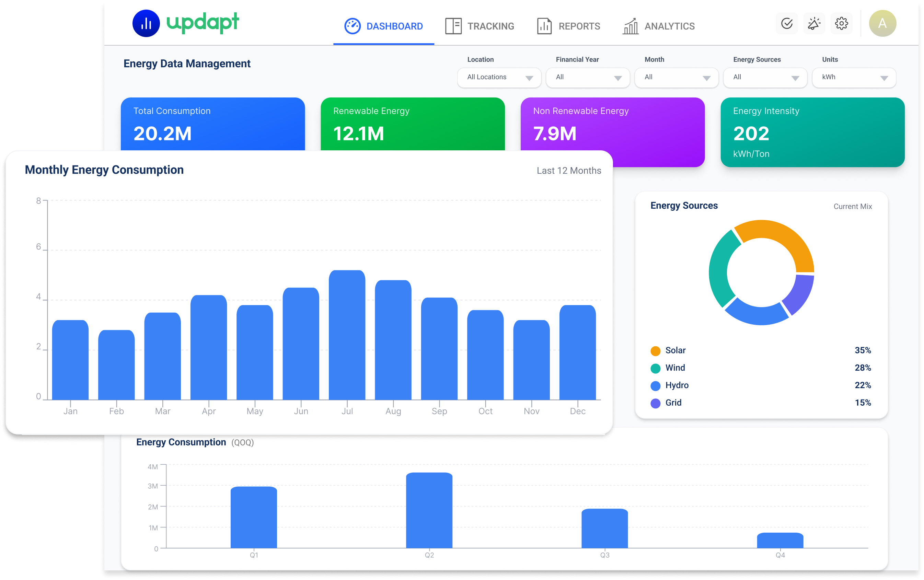
Task: Click the July bar in monthly chart
Action: [x=347, y=335]
